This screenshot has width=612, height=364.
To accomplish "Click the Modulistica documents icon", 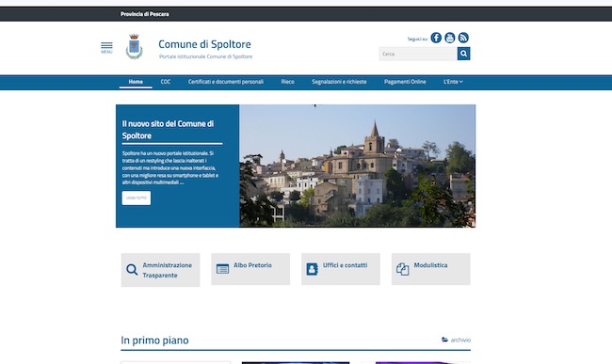I will (402, 269).
